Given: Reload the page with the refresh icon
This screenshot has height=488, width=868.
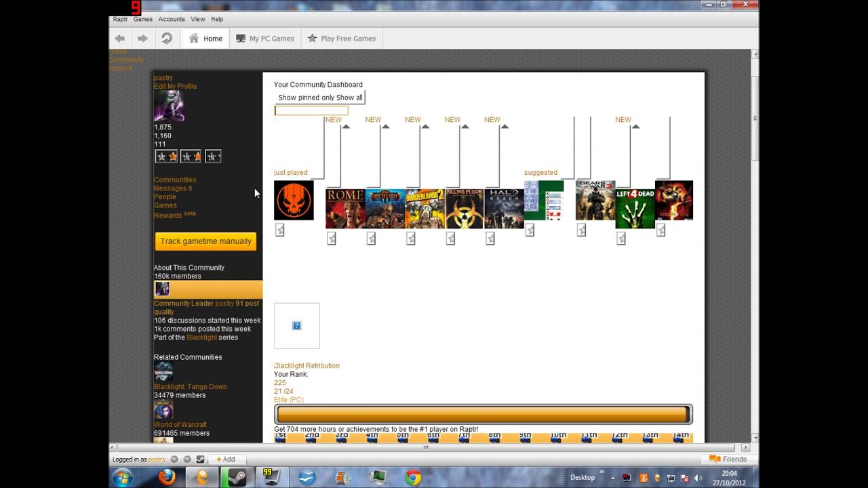Looking at the screenshot, I should [x=167, y=39].
